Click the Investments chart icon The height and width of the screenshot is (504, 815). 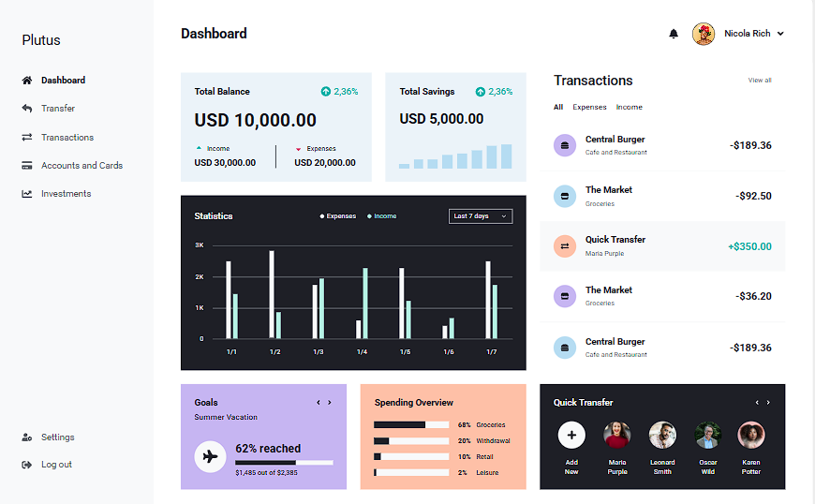point(27,194)
